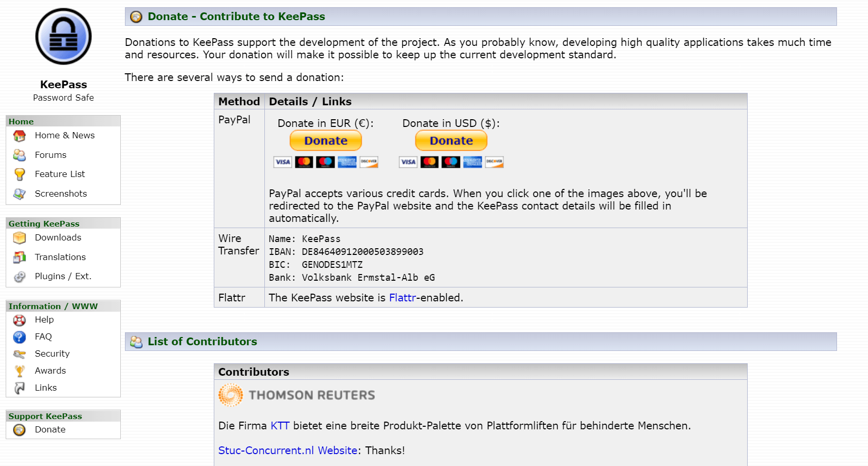868x466 pixels.
Task: Follow the KTT link in the contributors text
Action: (280, 426)
